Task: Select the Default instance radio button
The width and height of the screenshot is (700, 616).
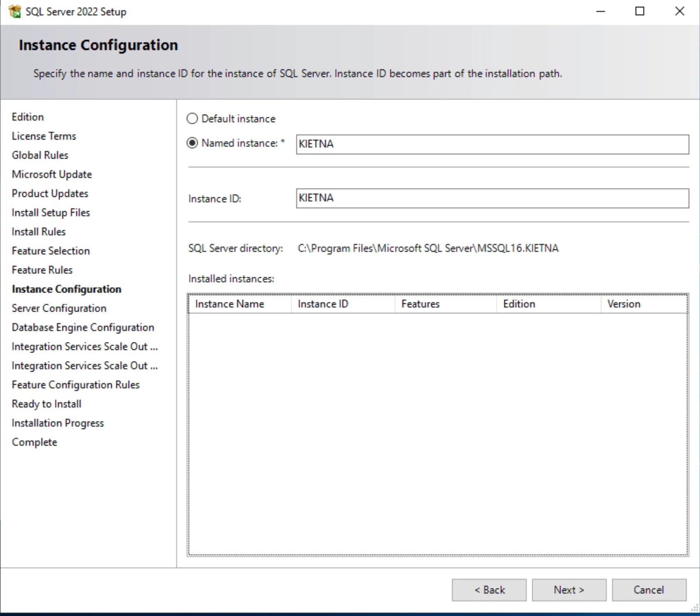Action: click(x=192, y=119)
